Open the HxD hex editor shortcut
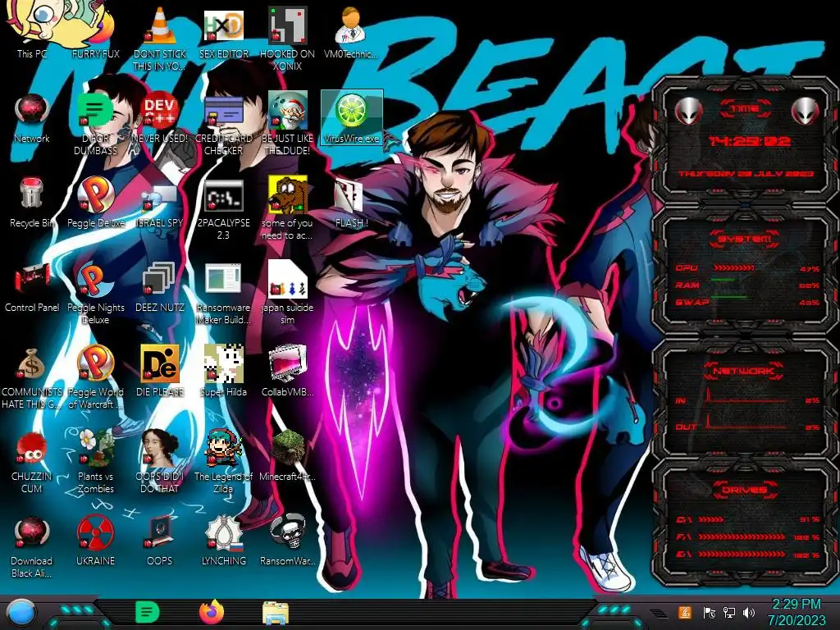The image size is (840, 630). coord(223,32)
